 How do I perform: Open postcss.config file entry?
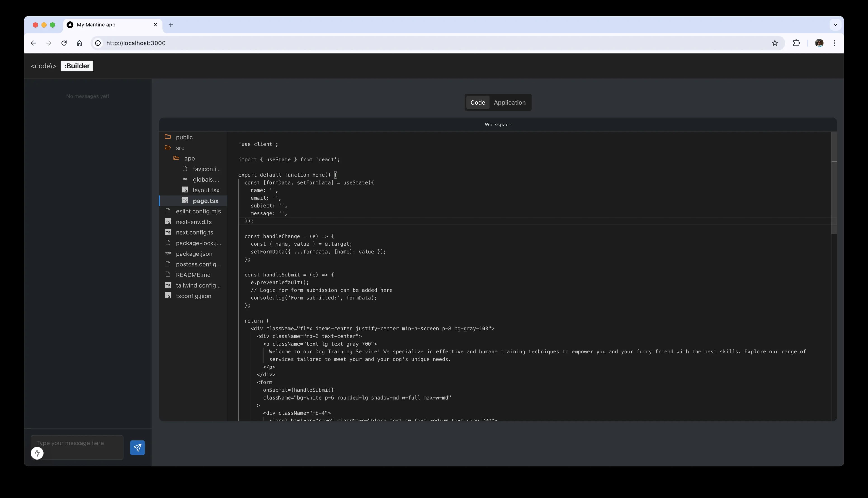pos(193,264)
